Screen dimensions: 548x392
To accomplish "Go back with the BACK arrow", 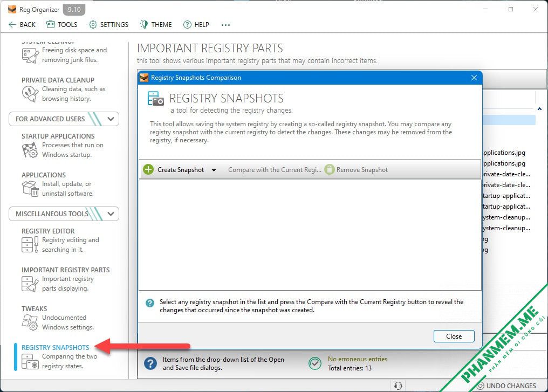I will 22,24.
